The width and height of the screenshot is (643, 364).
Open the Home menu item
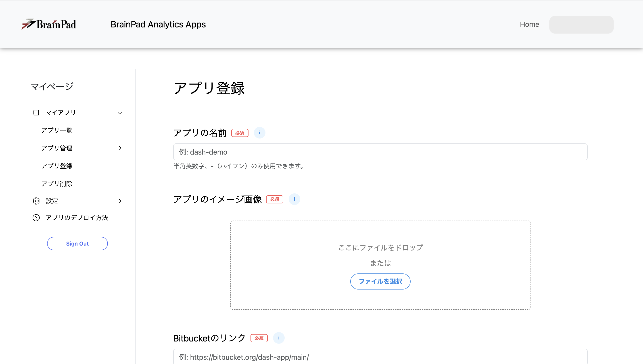(x=529, y=24)
